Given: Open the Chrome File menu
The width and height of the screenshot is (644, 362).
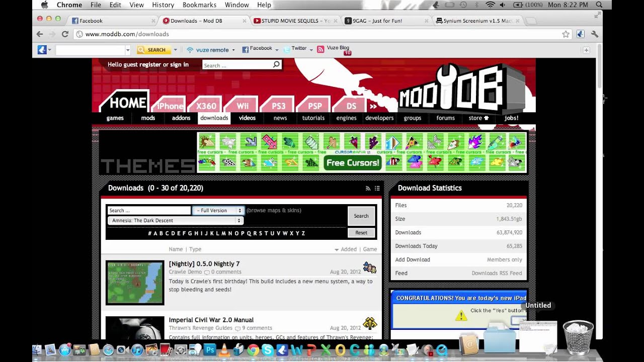Looking at the screenshot, I should [x=96, y=5].
